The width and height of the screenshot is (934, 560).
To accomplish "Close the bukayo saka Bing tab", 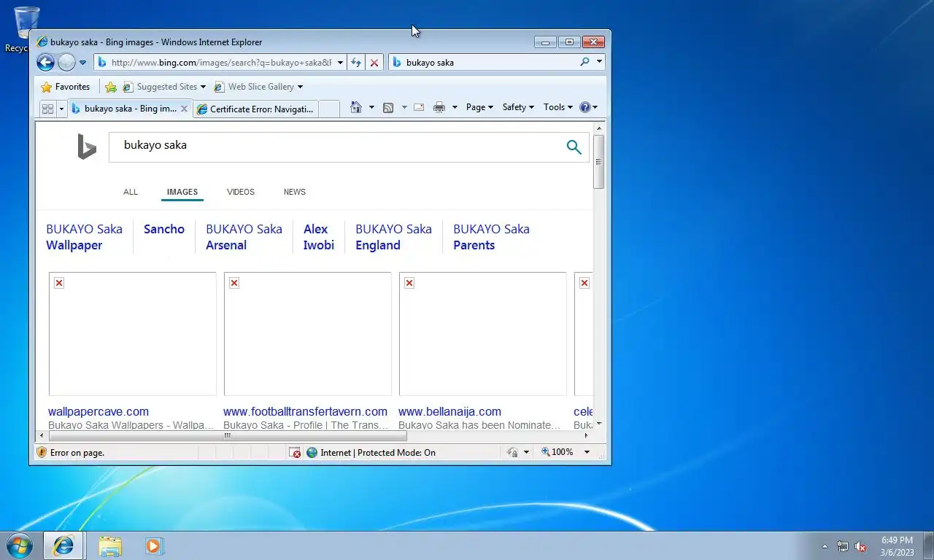I will pyautogui.click(x=184, y=109).
